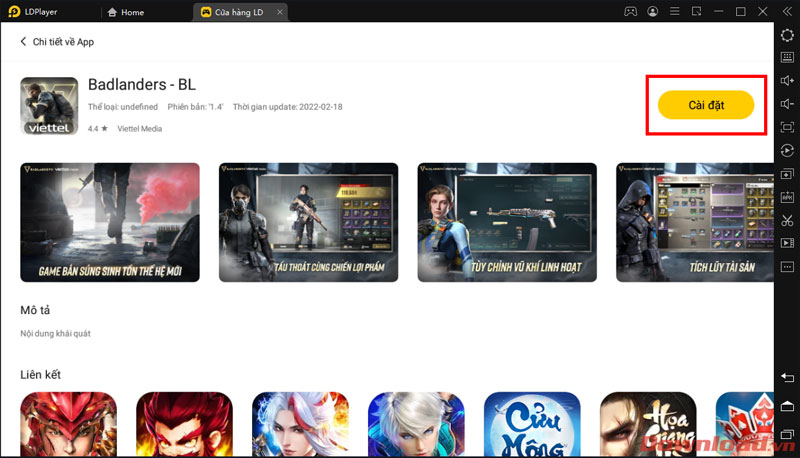Click the mini-window mode icon in title bar
800x458 pixels.
[x=696, y=11]
